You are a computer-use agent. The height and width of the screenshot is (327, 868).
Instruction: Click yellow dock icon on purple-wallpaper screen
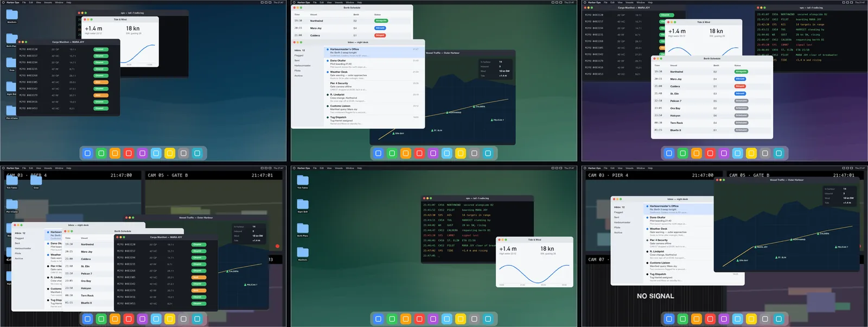(x=751, y=153)
